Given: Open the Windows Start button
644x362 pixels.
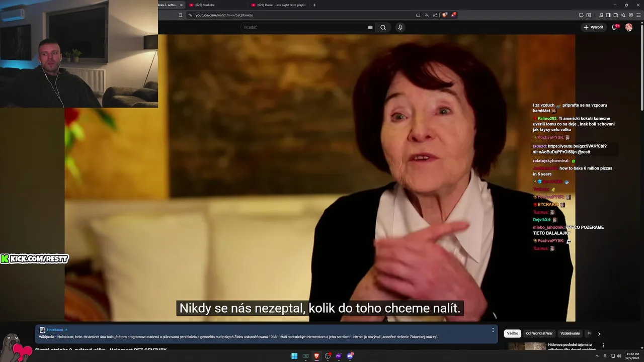Looking at the screenshot, I should point(294,356).
